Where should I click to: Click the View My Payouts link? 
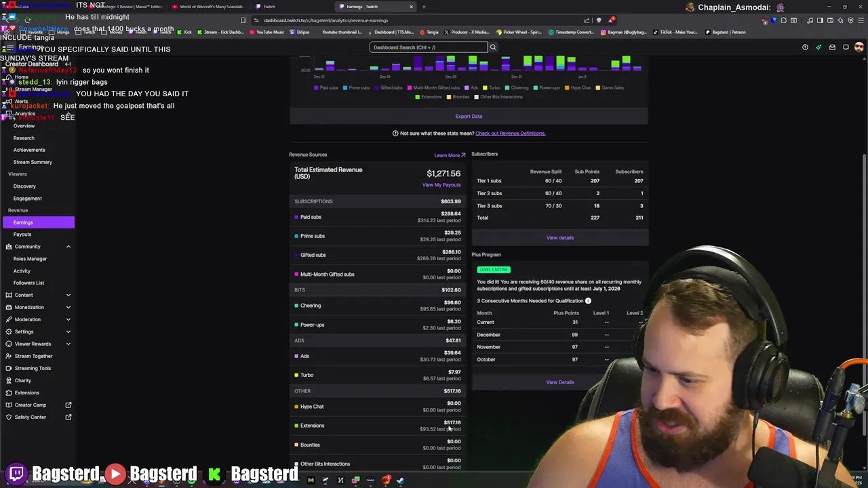441,185
